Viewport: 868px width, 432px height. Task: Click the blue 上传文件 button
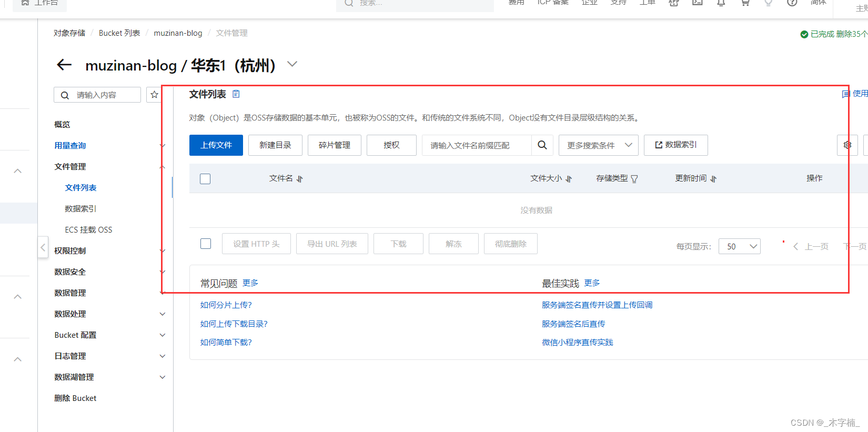216,145
